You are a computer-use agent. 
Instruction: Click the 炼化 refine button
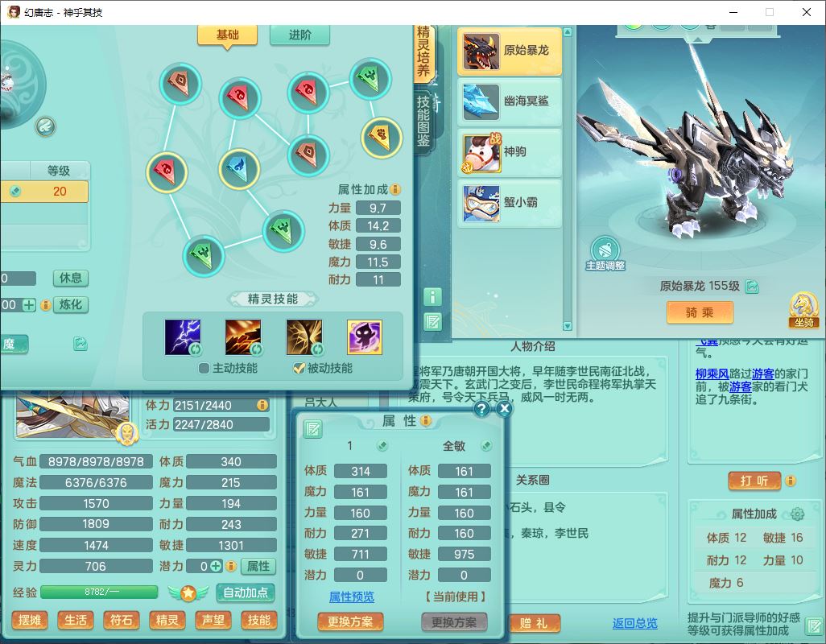click(71, 305)
